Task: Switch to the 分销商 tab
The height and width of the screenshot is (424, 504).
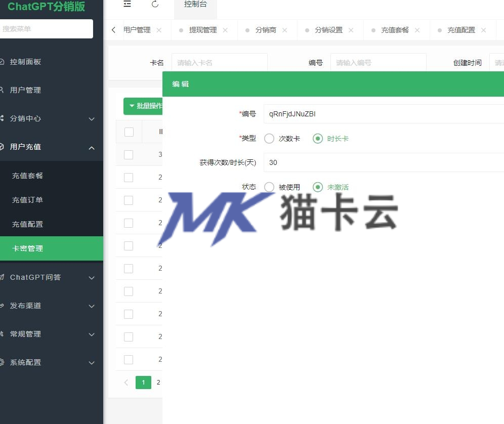Action: point(266,30)
